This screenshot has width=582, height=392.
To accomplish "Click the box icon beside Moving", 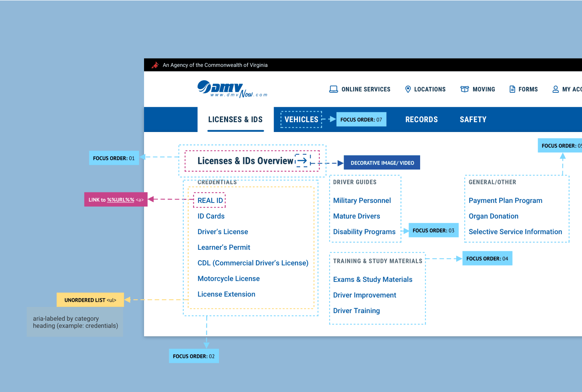I will (x=464, y=89).
